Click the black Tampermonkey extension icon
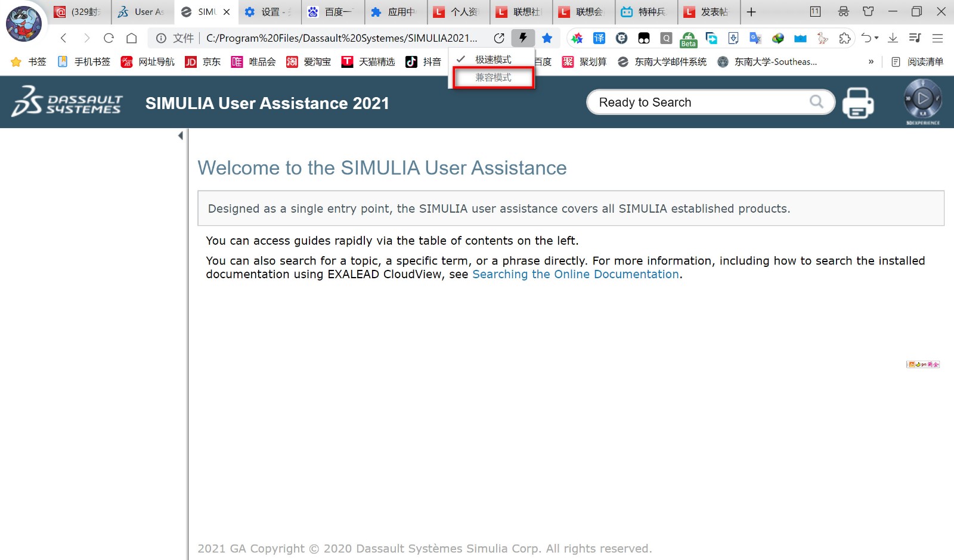The height and width of the screenshot is (560, 954). click(644, 38)
